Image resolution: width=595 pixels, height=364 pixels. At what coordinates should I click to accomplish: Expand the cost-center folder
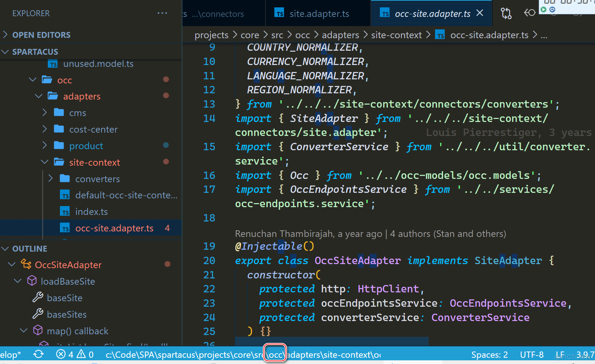44,129
